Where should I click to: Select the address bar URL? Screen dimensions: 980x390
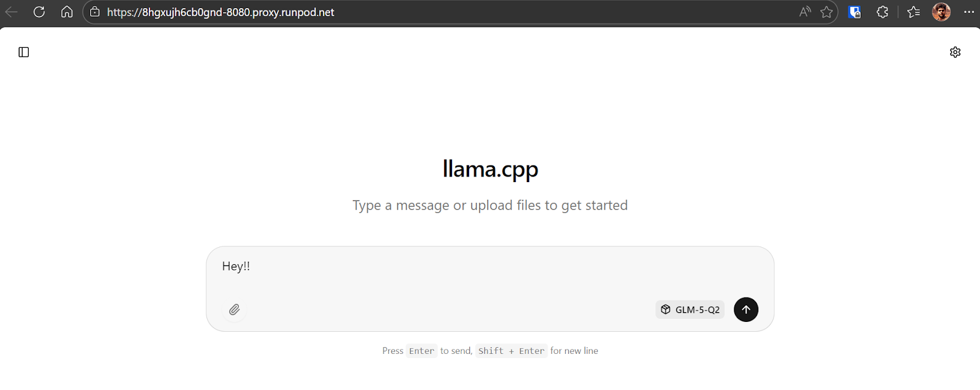[220, 12]
